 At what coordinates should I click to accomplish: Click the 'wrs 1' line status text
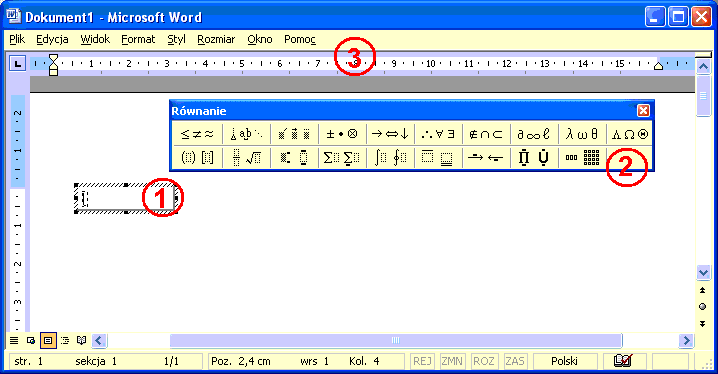point(315,361)
